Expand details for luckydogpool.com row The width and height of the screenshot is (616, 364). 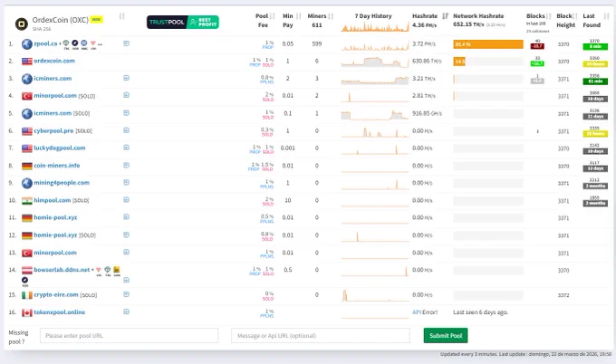pos(126,148)
